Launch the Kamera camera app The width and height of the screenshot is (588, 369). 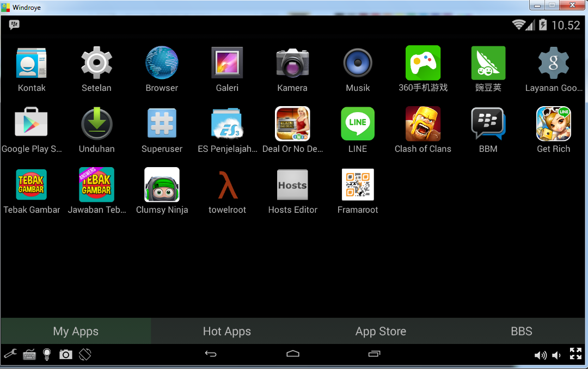click(292, 63)
